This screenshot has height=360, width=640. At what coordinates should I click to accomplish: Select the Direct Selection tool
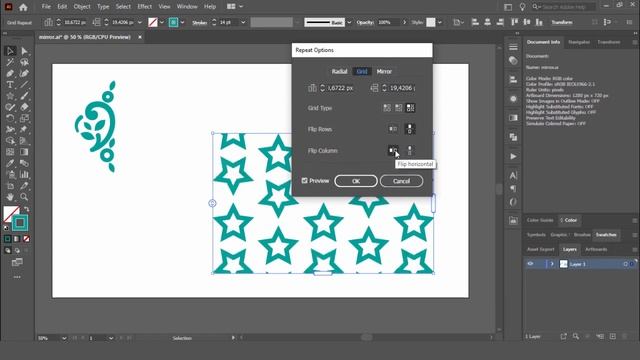click(x=24, y=51)
